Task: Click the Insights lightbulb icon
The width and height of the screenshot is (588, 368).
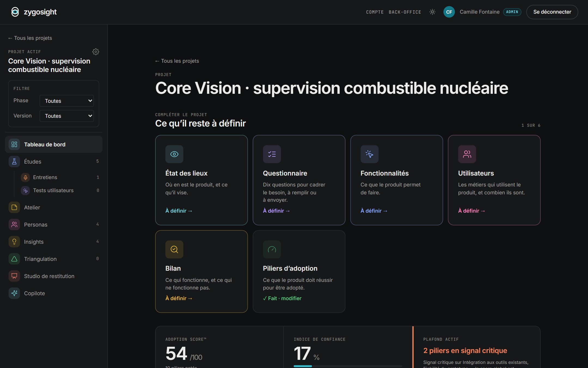Action: (14, 242)
